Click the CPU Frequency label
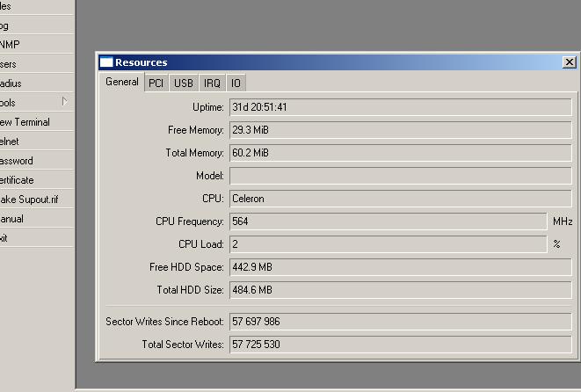The height and width of the screenshot is (392, 581). pyautogui.click(x=190, y=221)
